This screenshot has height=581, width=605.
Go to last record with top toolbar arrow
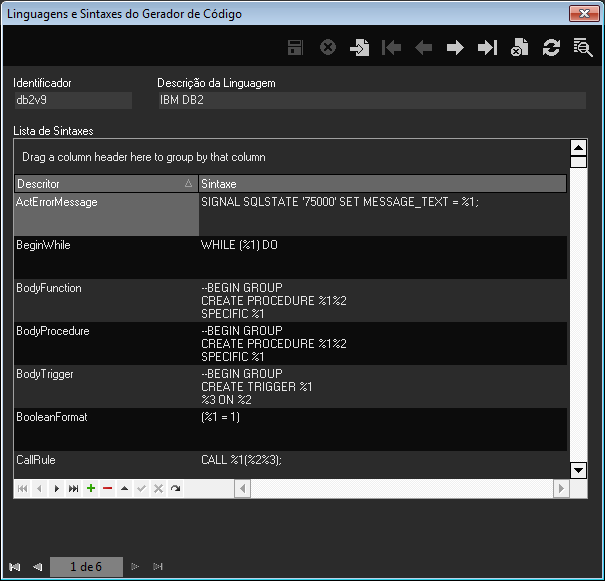(487, 48)
